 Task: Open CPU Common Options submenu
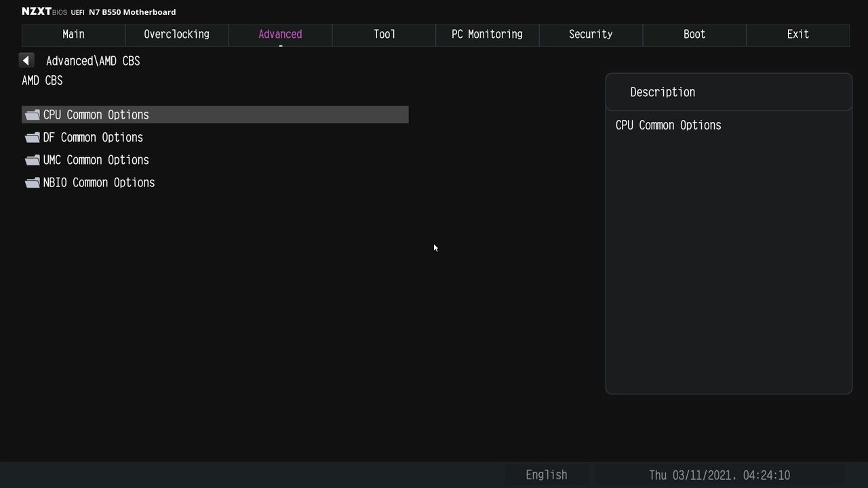(x=215, y=115)
